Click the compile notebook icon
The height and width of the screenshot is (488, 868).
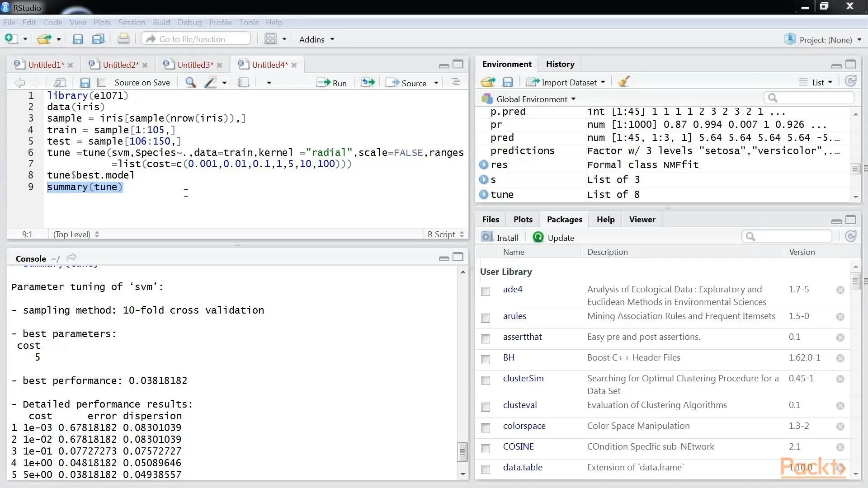point(243,82)
